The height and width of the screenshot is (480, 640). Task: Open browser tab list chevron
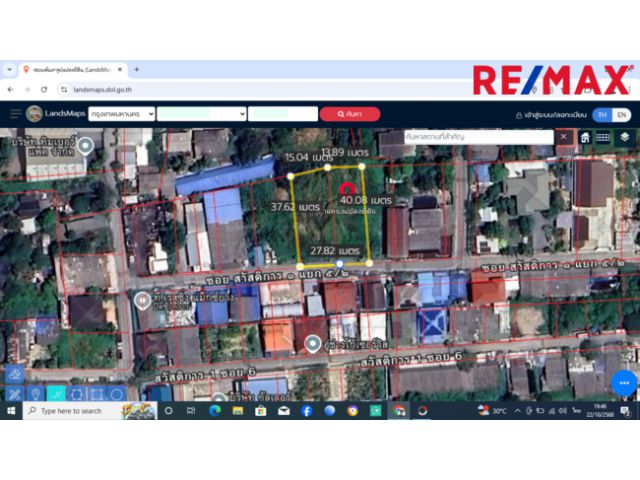9,69
